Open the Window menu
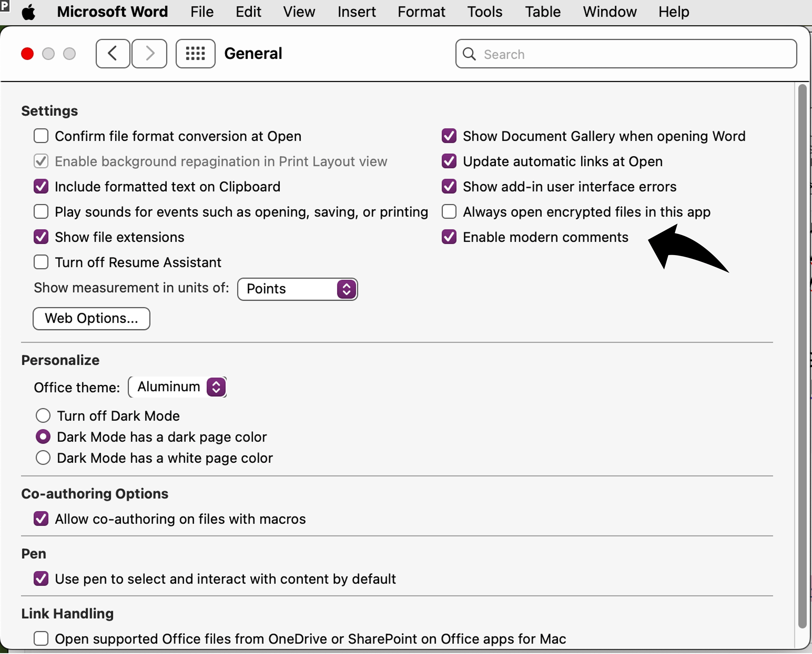This screenshot has width=812, height=654. tap(610, 12)
